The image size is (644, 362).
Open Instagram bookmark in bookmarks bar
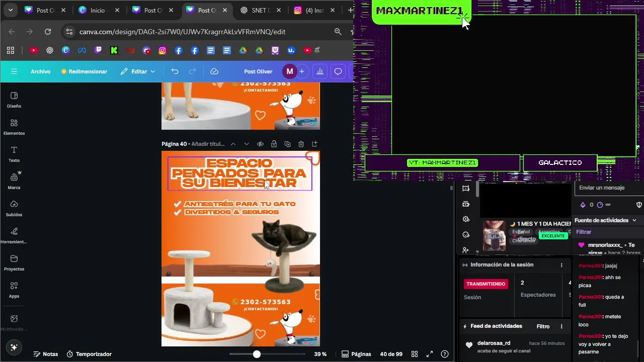pyautogui.click(x=163, y=50)
